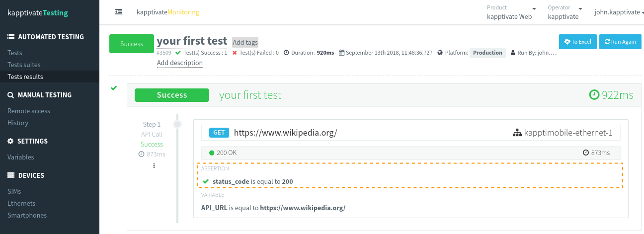Image resolution: width=644 pixels, height=234 pixels.
Task: Click the three-dot step options icon
Action: click(x=154, y=165)
